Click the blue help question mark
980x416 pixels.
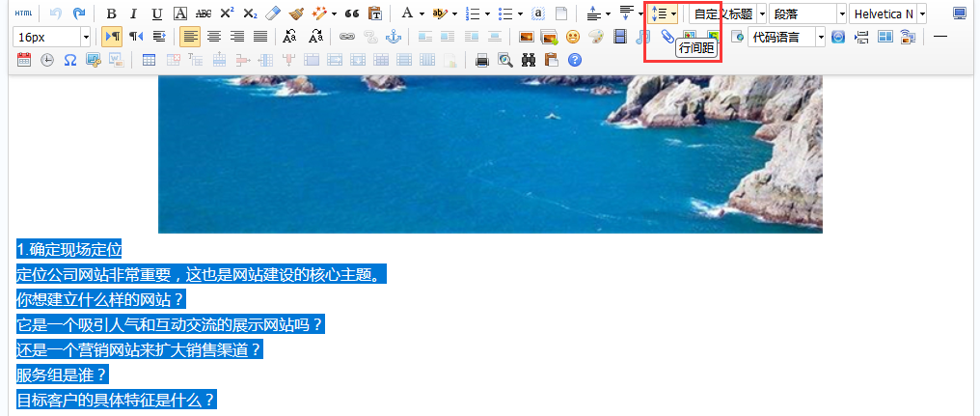pyautogui.click(x=575, y=60)
